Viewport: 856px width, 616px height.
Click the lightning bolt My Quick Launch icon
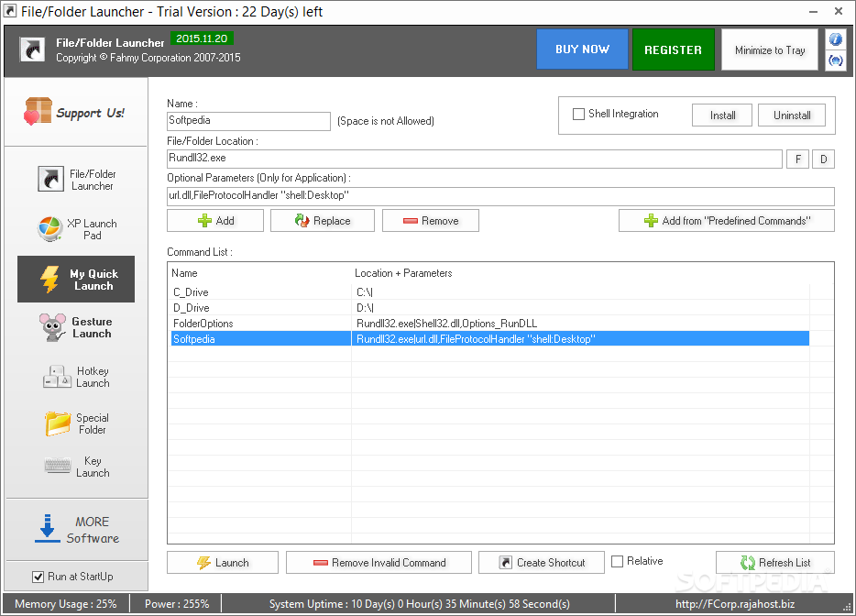coord(49,279)
